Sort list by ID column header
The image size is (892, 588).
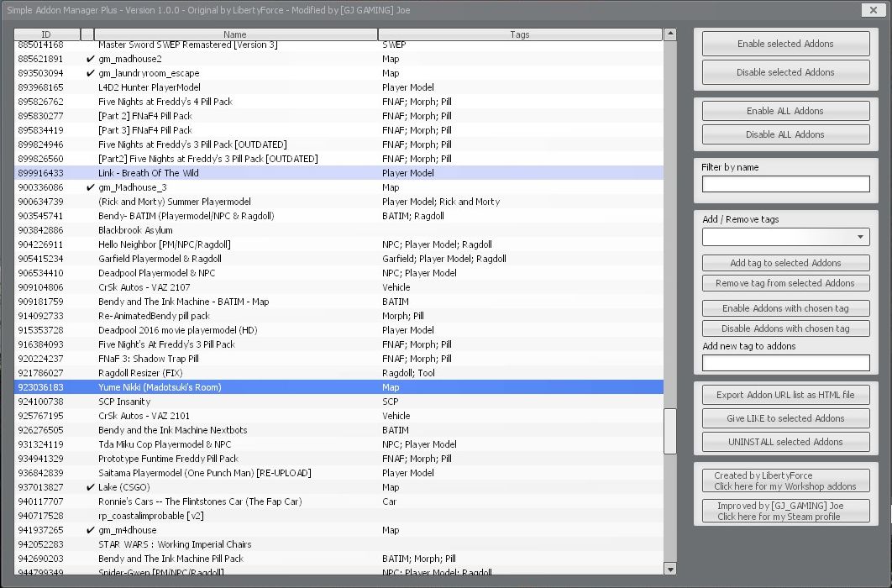pyautogui.click(x=47, y=34)
